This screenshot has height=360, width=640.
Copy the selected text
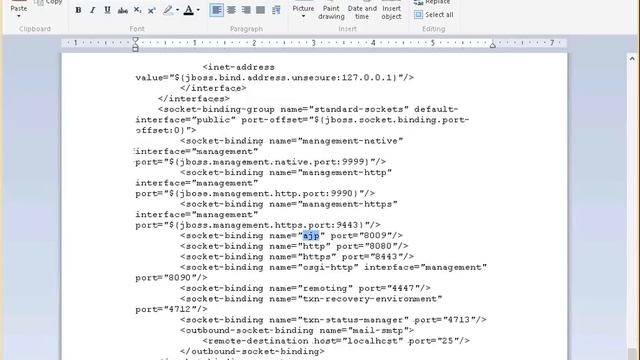click(x=49, y=2)
